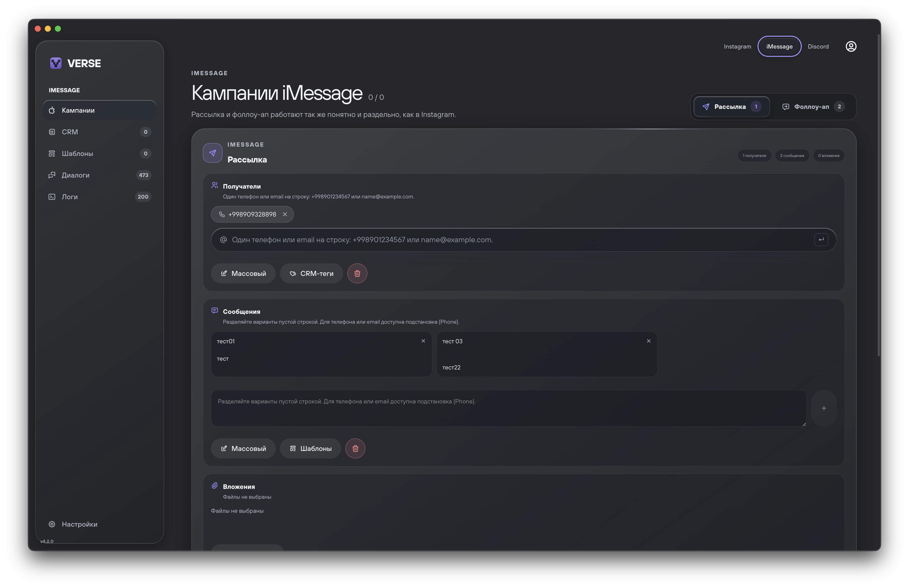This screenshot has height=588, width=909.
Task: Click the v4.2.0 version label
Action: 47,541
